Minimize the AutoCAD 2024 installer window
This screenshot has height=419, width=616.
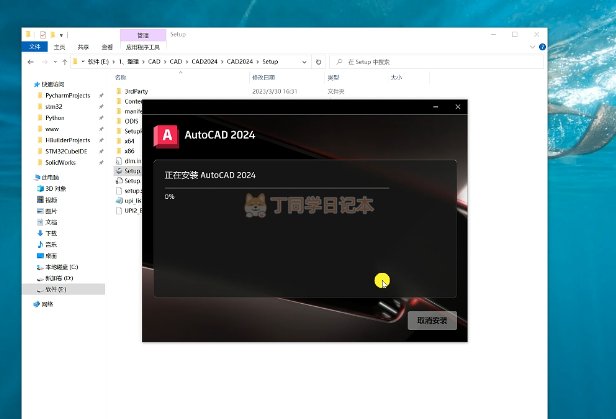436,107
